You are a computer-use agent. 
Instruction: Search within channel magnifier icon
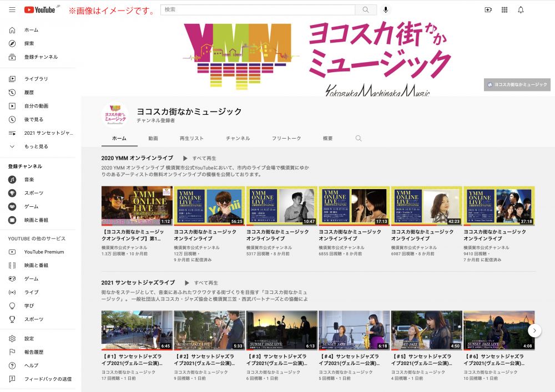click(x=359, y=138)
